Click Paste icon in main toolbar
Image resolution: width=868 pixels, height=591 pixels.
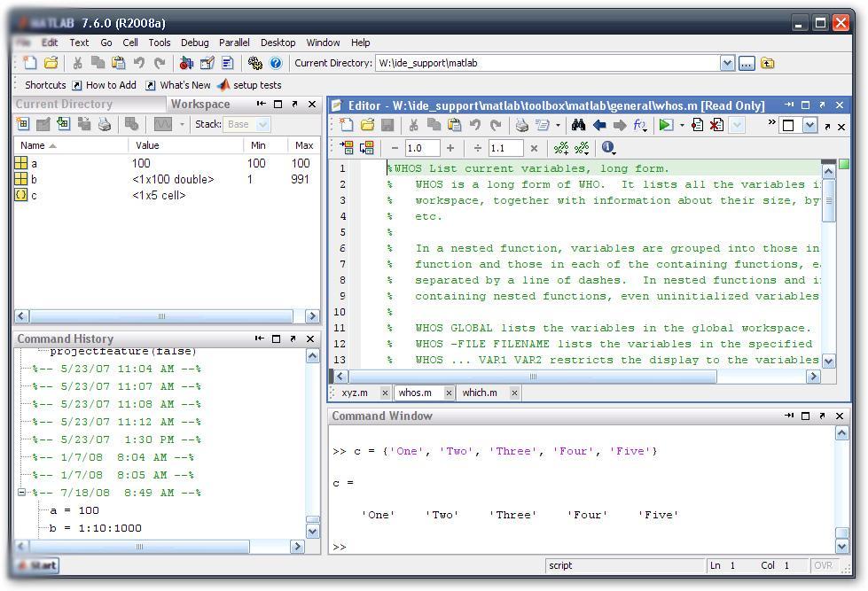coord(119,63)
